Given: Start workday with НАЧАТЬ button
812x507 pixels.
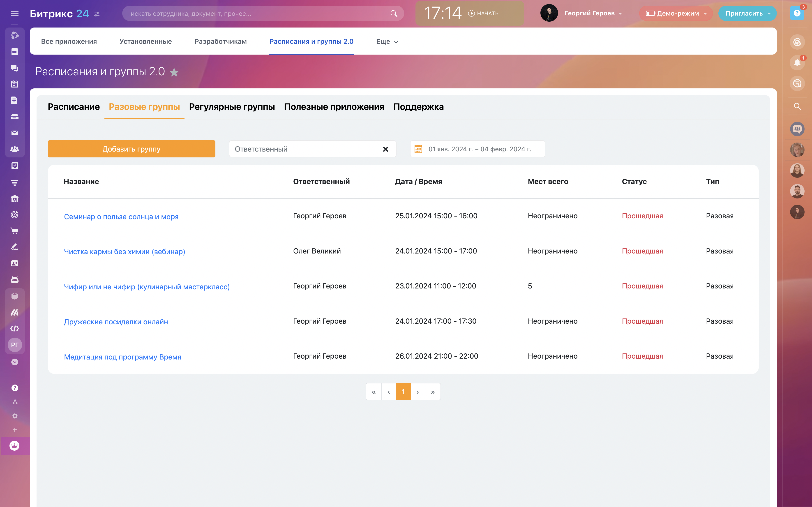Looking at the screenshot, I should pyautogui.click(x=483, y=13).
